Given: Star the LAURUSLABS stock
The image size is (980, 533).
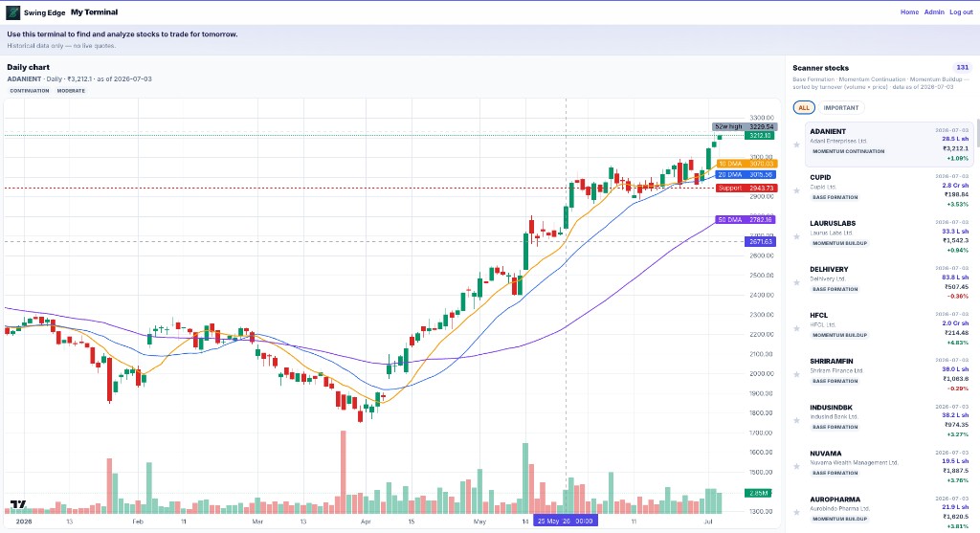Looking at the screenshot, I should tap(796, 236).
